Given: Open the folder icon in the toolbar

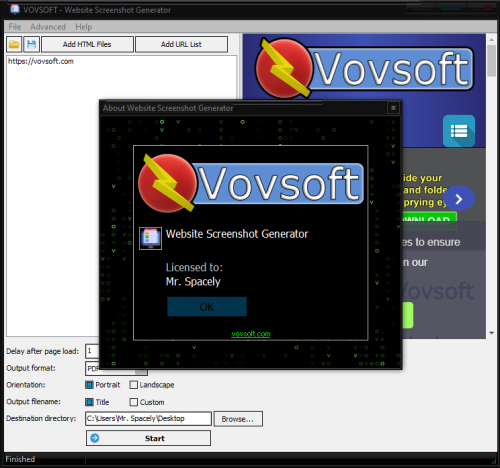Looking at the screenshot, I should [x=14, y=44].
